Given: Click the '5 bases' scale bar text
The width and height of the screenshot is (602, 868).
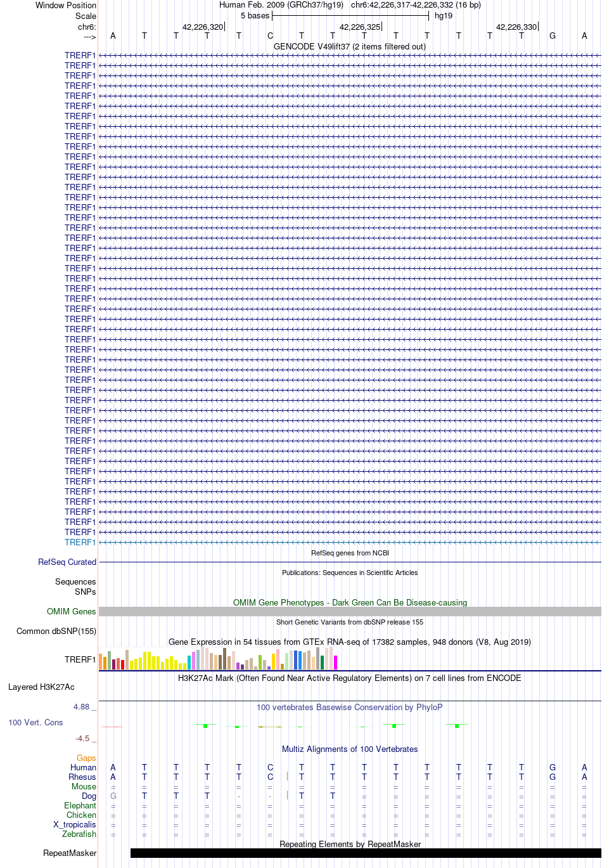Looking at the screenshot, I should click(x=255, y=16).
